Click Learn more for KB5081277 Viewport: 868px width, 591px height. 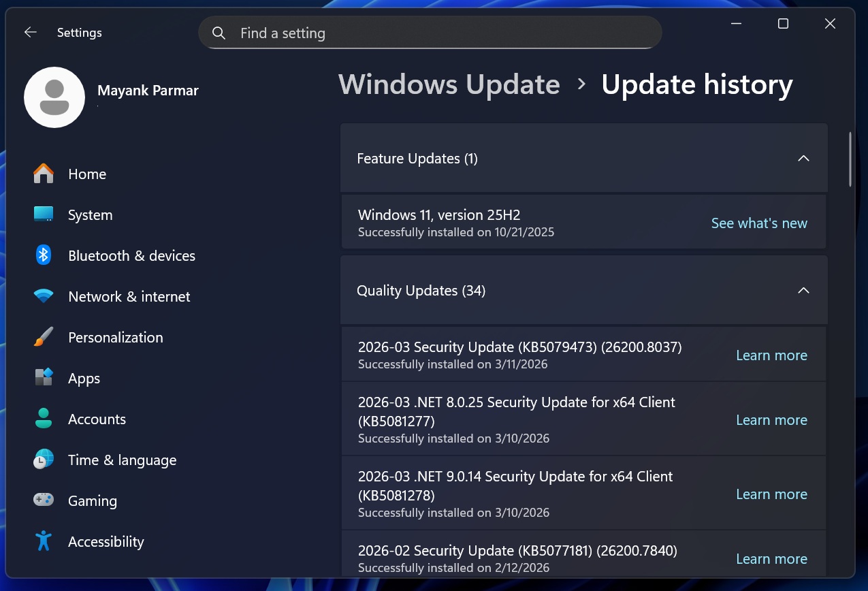(x=771, y=419)
